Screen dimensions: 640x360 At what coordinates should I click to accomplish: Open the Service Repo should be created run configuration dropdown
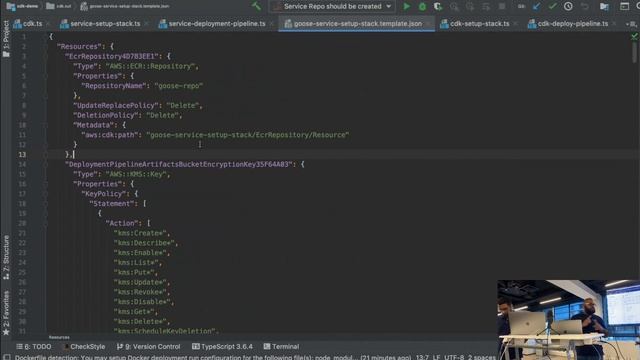coord(332,7)
